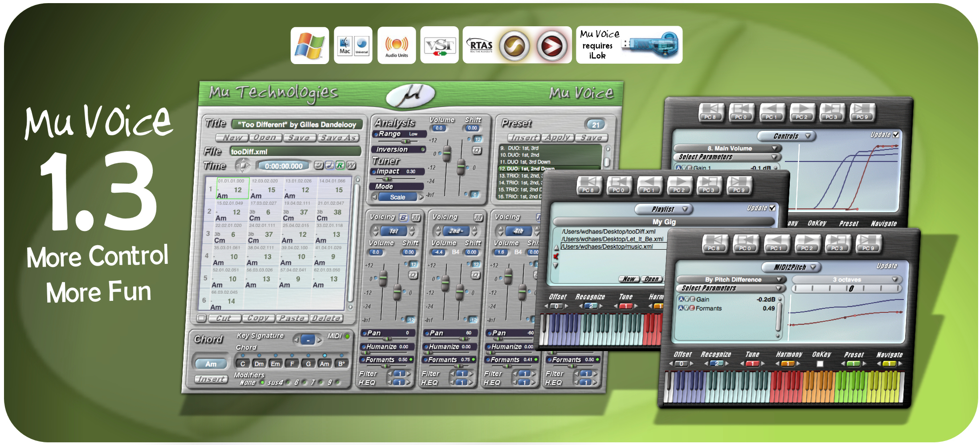The image size is (980, 445).
Task: Open the 3 octaves dropdown
Action: (x=847, y=279)
